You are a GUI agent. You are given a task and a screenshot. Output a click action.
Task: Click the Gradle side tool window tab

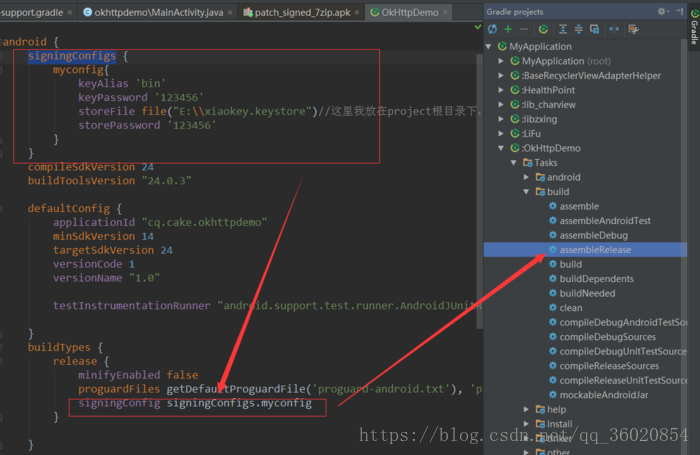tap(695, 27)
